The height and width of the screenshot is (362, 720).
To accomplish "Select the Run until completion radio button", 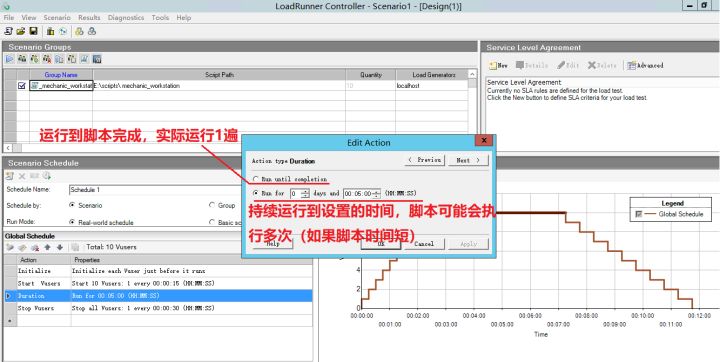I will click(255, 179).
